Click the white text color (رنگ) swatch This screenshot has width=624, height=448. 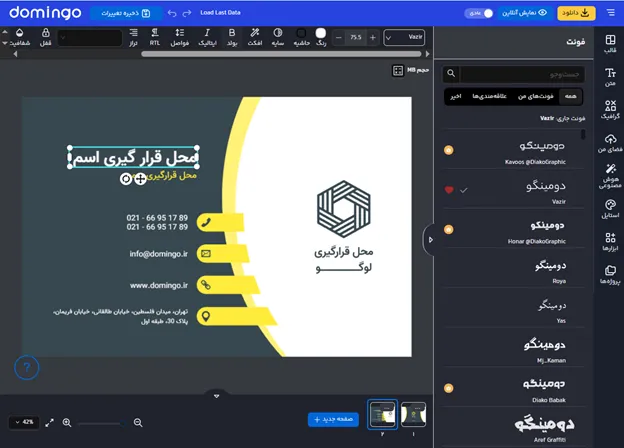pyautogui.click(x=321, y=33)
